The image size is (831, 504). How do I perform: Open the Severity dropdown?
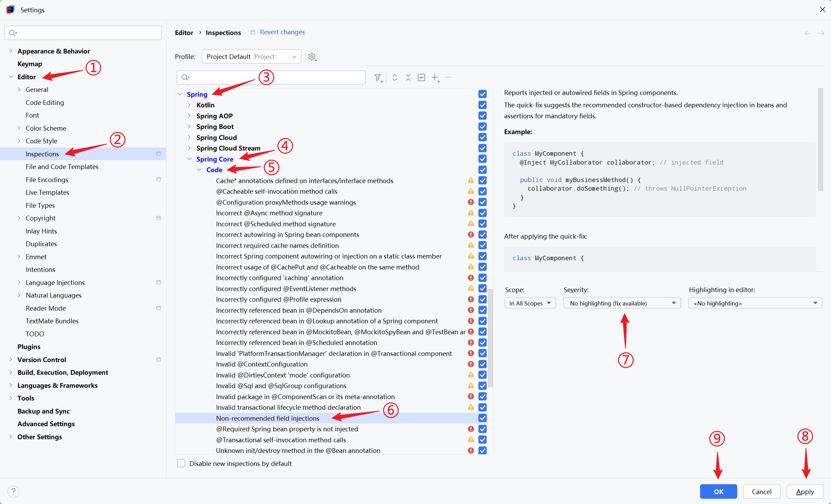click(x=621, y=303)
